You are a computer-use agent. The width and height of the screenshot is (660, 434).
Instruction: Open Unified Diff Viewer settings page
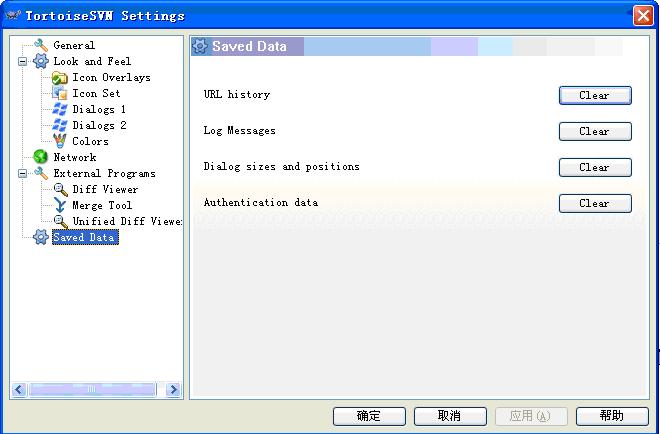[127, 221]
